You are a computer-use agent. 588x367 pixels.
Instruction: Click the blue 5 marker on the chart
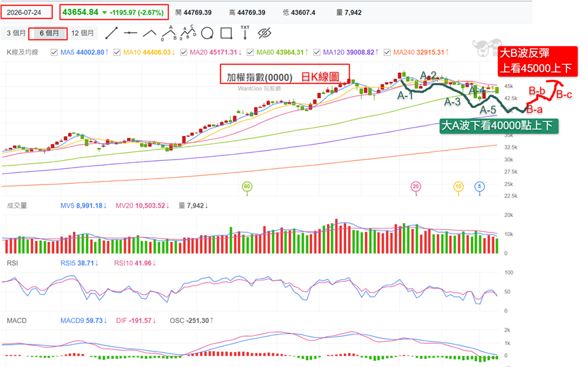click(479, 187)
